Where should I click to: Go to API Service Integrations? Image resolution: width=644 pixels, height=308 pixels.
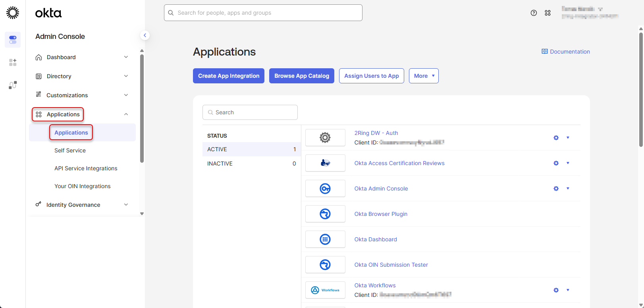[x=86, y=168]
